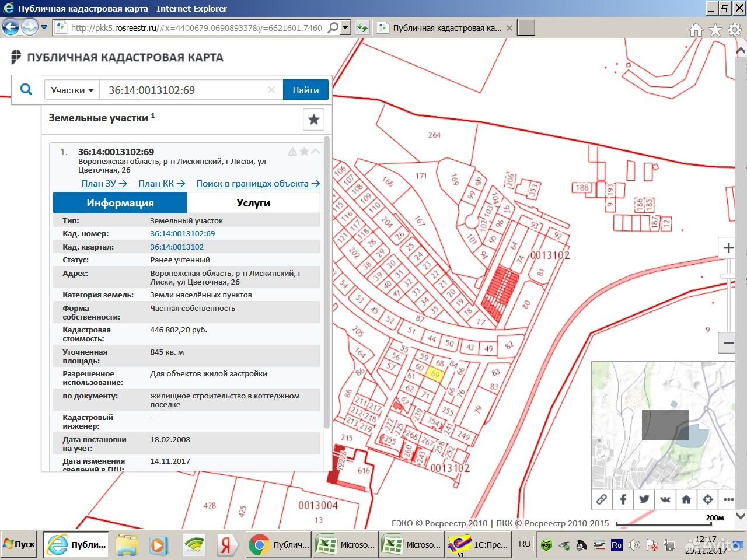The image size is (747, 560).
Task: Clear the search field with the X
Action: pos(271,90)
